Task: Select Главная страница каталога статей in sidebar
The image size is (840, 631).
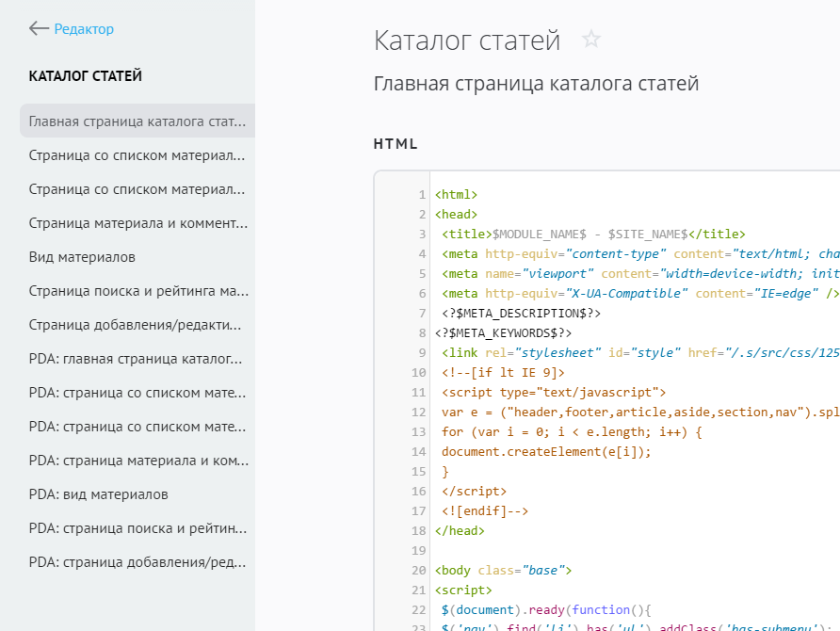Action: coord(137,121)
